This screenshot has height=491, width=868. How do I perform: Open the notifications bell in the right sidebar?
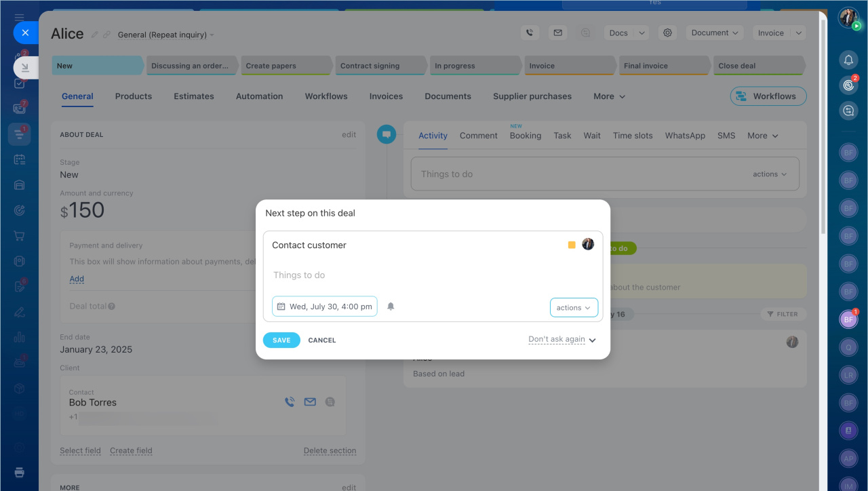848,60
